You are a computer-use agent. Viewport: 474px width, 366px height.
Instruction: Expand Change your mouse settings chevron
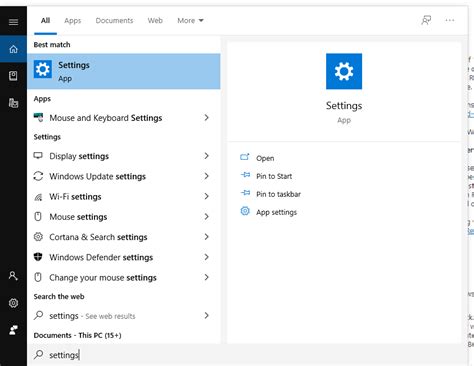coord(207,277)
